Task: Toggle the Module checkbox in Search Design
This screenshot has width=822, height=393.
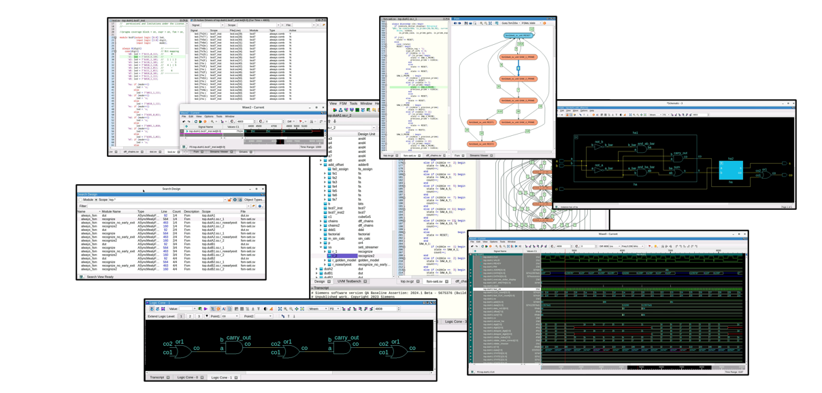Action: click(81, 200)
